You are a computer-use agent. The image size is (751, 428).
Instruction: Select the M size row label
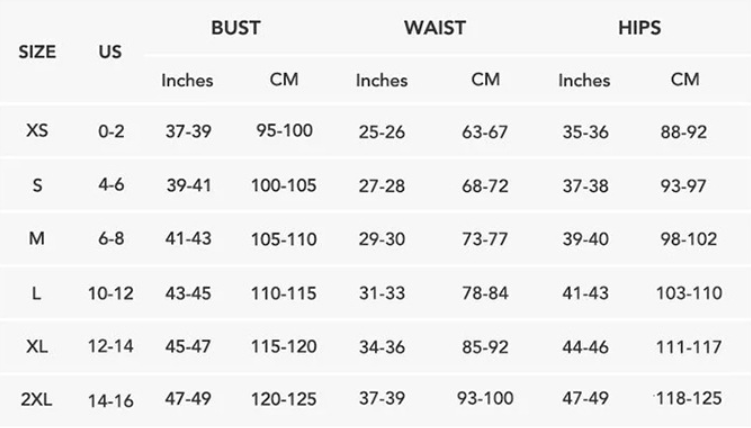tap(37, 239)
